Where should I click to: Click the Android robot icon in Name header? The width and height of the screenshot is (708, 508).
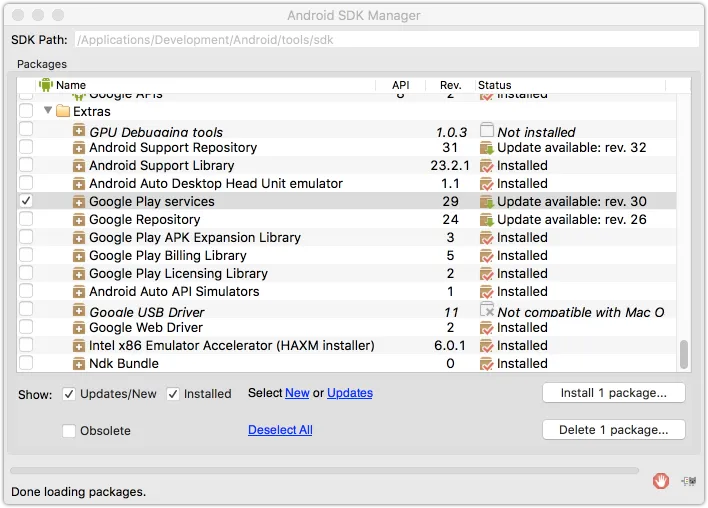[46, 84]
